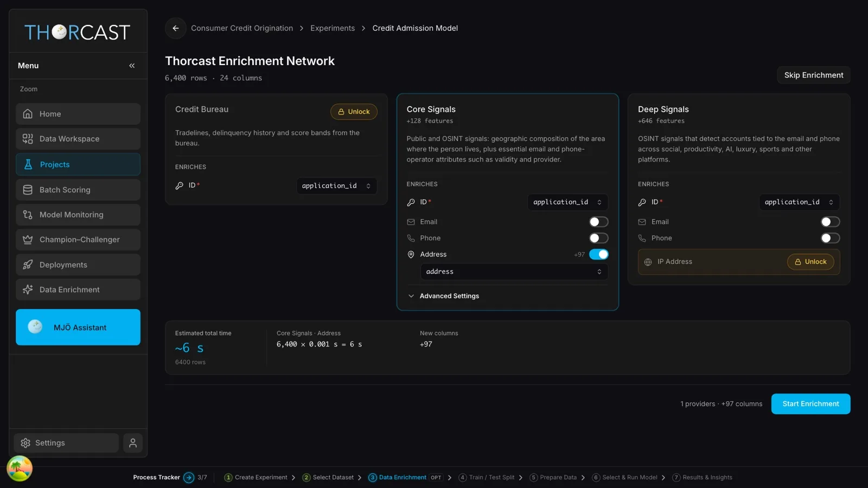Image resolution: width=868 pixels, height=488 pixels.
Task: Open the user profile icon button
Action: 133,443
